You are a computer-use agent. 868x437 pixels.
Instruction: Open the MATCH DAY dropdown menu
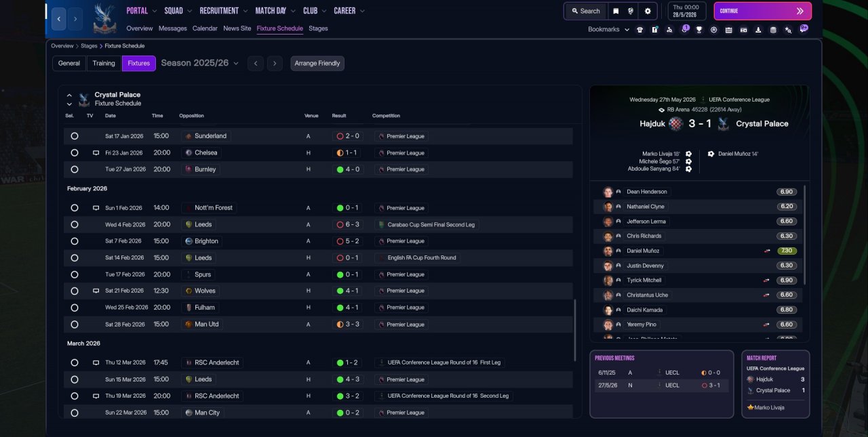click(276, 11)
